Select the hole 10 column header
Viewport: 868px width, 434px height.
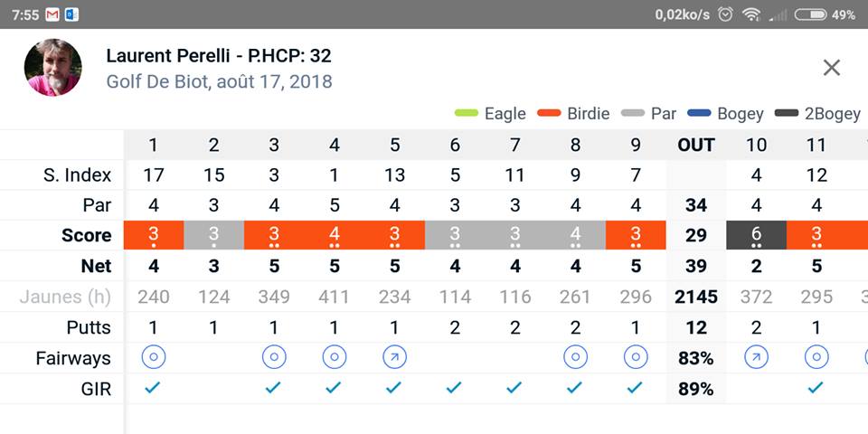click(756, 145)
